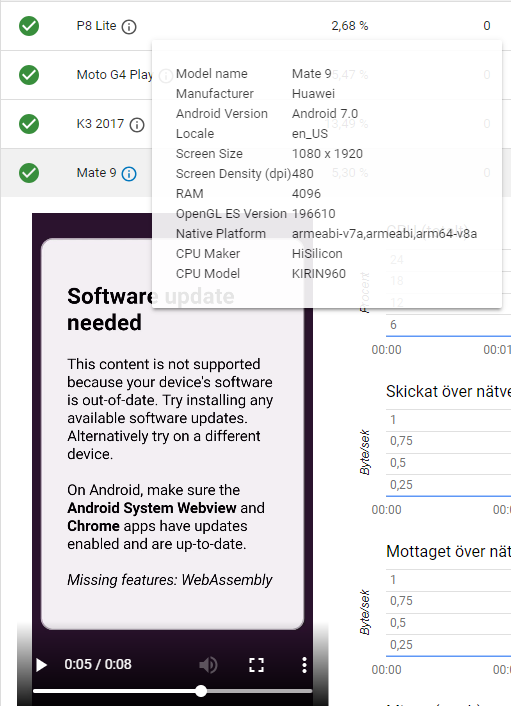The width and height of the screenshot is (511, 706).
Task: Click green checkmark for P8 Lite
Action: [29, 26]
